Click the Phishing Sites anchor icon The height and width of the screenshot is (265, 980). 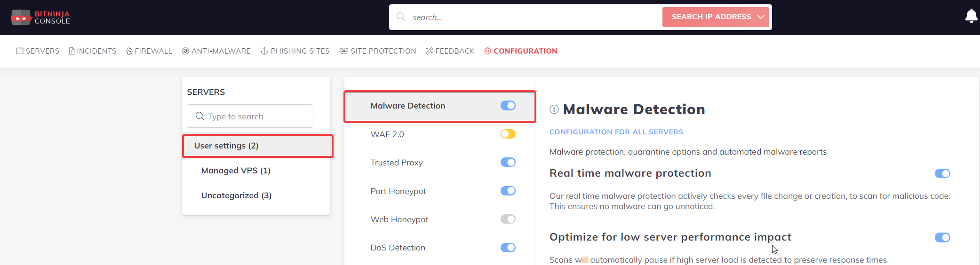[264, 51]
